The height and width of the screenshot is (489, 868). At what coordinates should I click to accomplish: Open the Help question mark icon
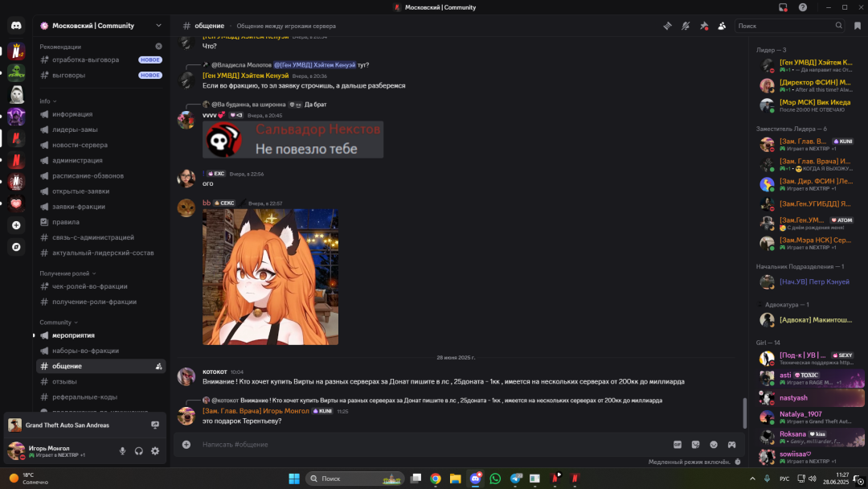coord(803,7)
